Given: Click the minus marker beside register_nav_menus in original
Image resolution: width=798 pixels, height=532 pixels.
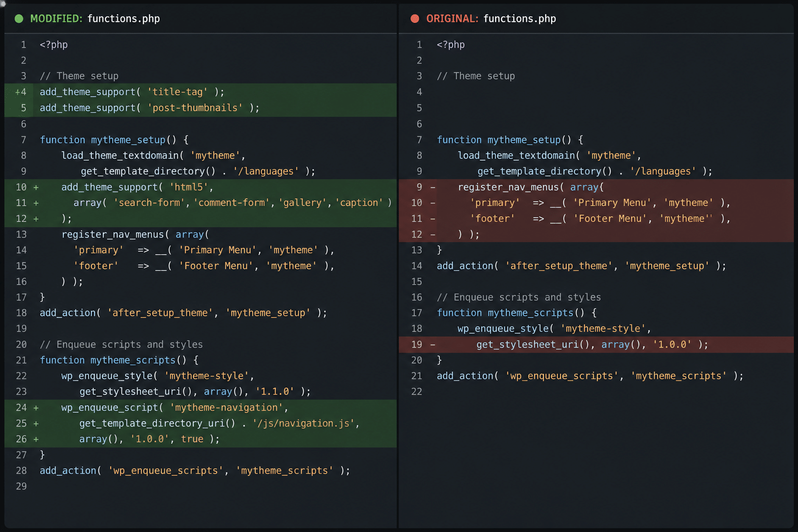Looking at the screenshot, I should click(x=433, y=187).
